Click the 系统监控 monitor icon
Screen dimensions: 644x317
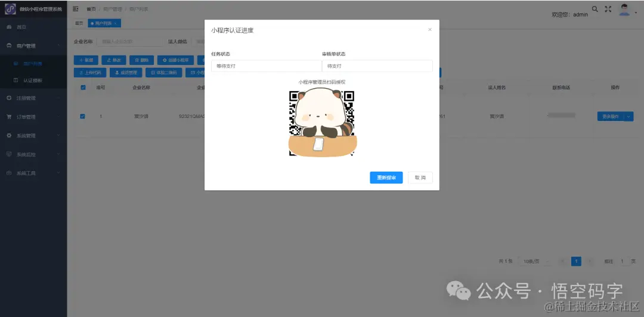tap(9, 154)
